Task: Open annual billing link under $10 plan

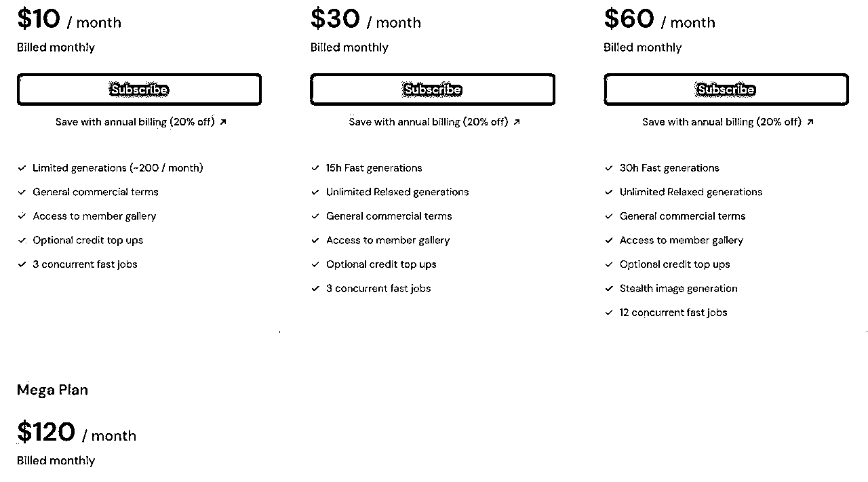Action: pos(141,122)
